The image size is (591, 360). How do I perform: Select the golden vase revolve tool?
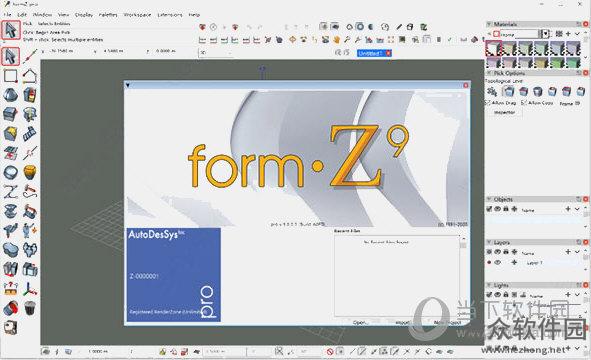[x=30, y=172]
